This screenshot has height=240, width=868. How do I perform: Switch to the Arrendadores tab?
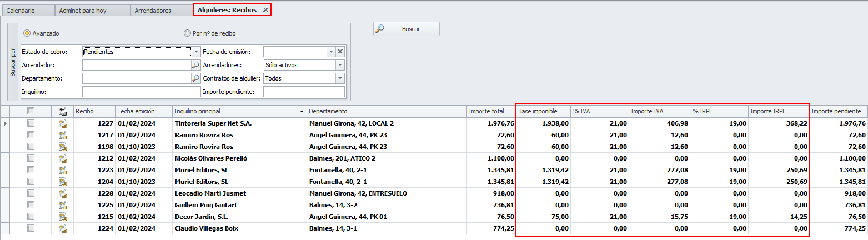162,10
